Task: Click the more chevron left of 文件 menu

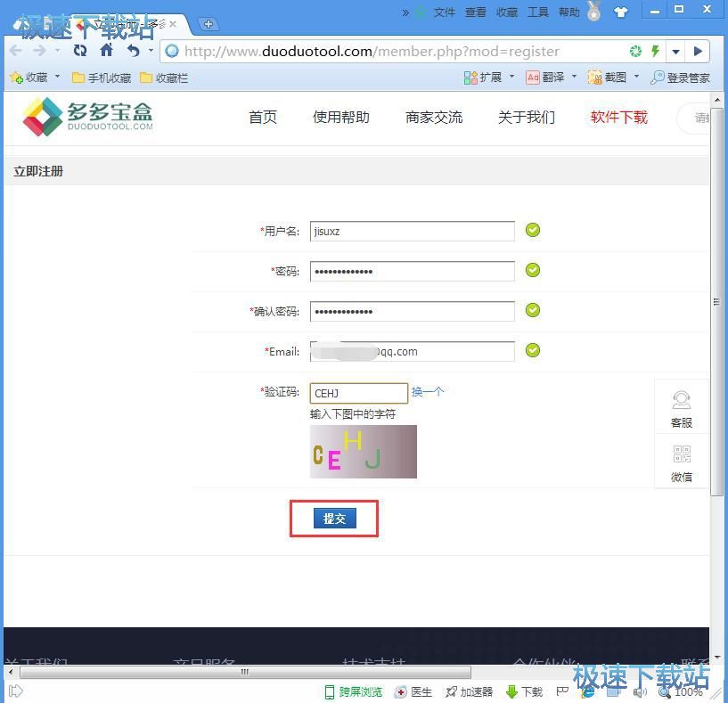Action: [405, 12]
